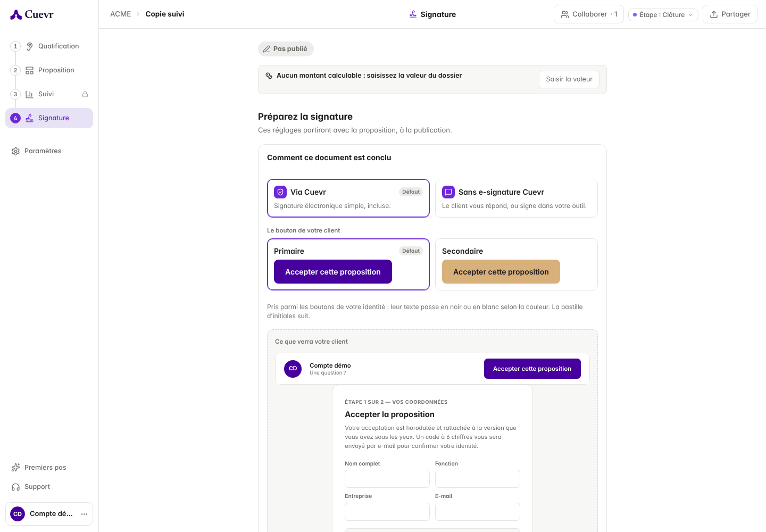Screen dimensions: 766x532
Task: Click the coins icon beside Aucun montant calculable
Action: click(x=269, y=76)
